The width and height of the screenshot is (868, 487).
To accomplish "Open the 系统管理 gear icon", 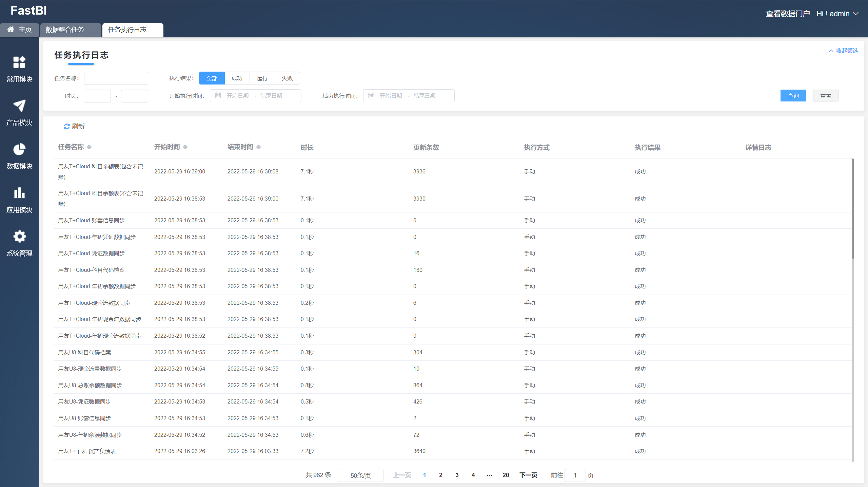I will point(19,237).
